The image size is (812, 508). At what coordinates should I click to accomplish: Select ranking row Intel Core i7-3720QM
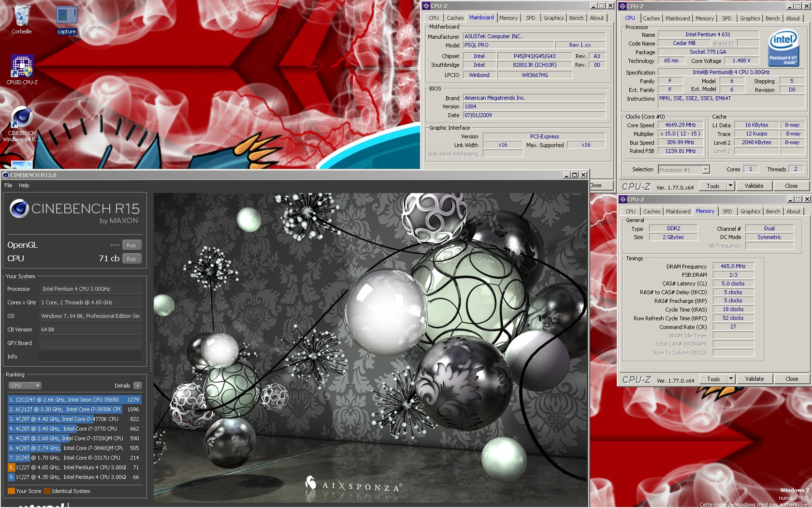pyautogui.click(x=74, y=438)
